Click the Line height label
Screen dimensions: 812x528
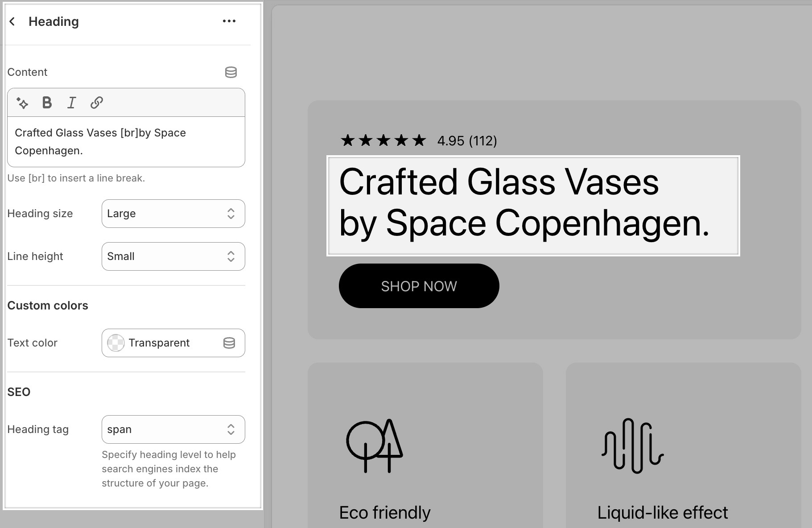tap(35, 256)
